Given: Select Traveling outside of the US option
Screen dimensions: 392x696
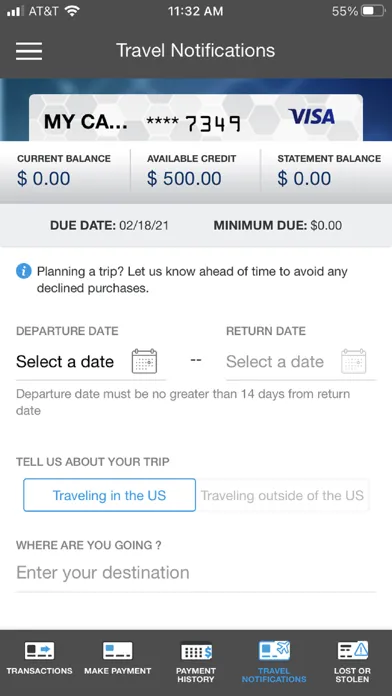Looking at the screenshot, I should (x=282, y=495).
